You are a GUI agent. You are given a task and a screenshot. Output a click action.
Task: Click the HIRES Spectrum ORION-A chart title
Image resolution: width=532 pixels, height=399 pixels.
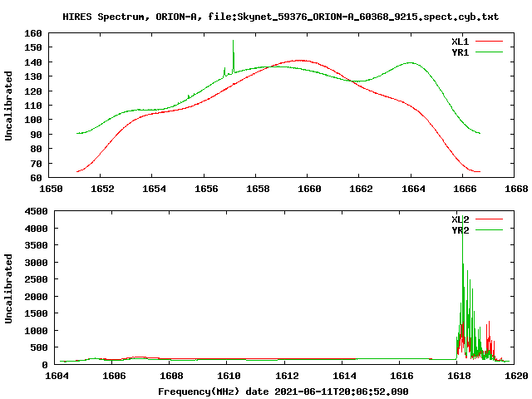coord(281,17)
